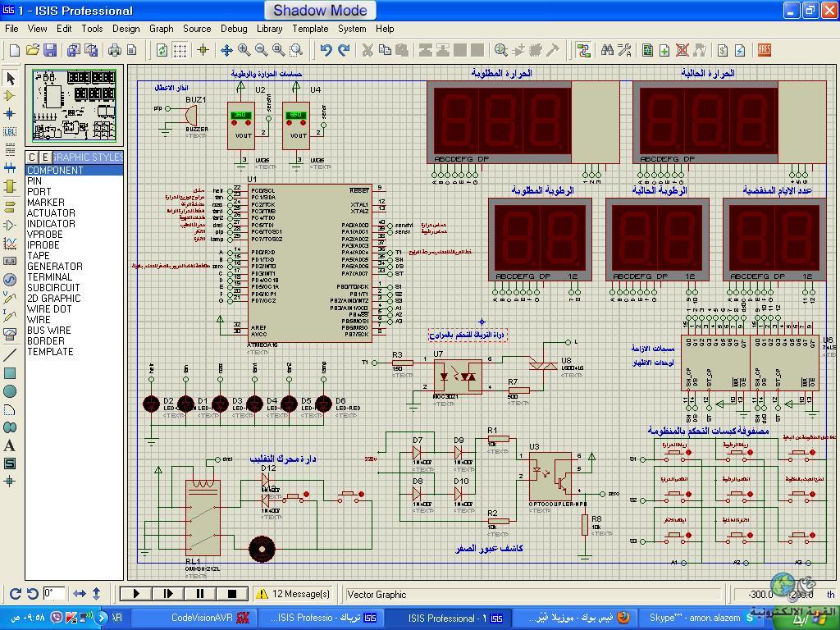Flip horizontally with the X-mirror icon
840x630 pixels.
(x=80, y=594)
